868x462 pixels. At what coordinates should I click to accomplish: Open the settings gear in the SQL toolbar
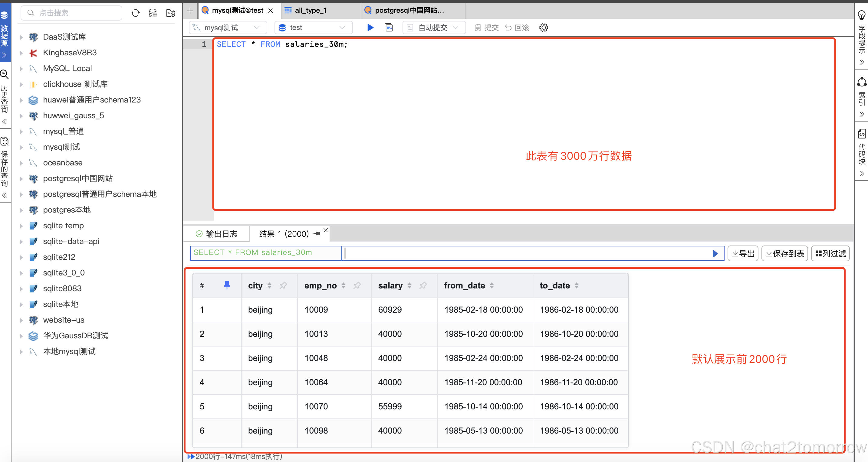543,28
